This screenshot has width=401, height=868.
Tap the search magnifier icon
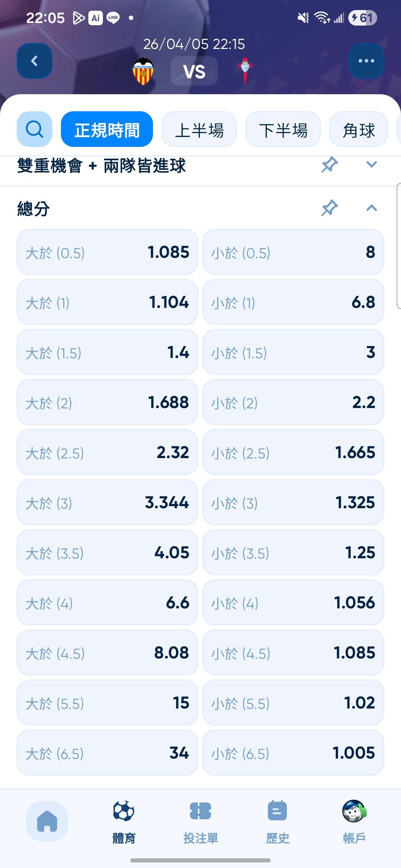click(35, 129)
